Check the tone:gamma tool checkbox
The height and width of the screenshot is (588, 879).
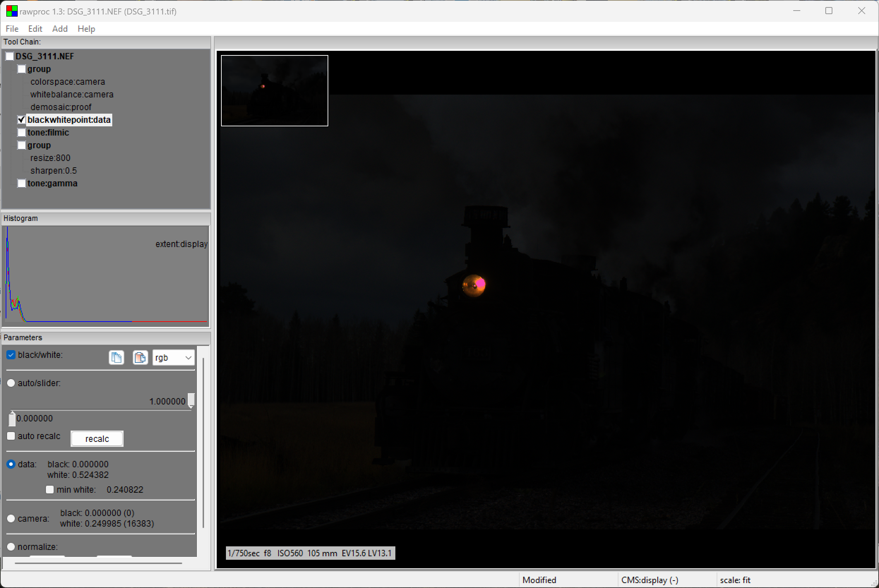coord(22,184)
